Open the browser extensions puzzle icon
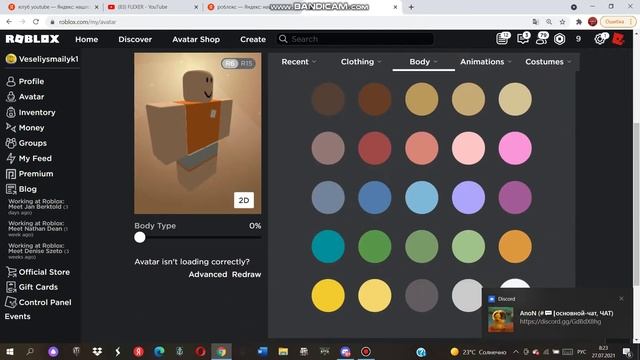 click(578, 22)
